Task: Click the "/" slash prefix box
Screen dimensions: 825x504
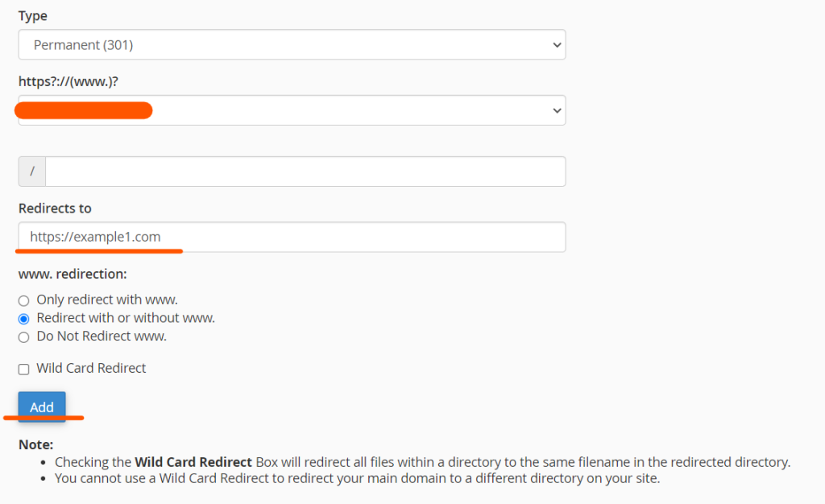Action: [x=31, y=171]
